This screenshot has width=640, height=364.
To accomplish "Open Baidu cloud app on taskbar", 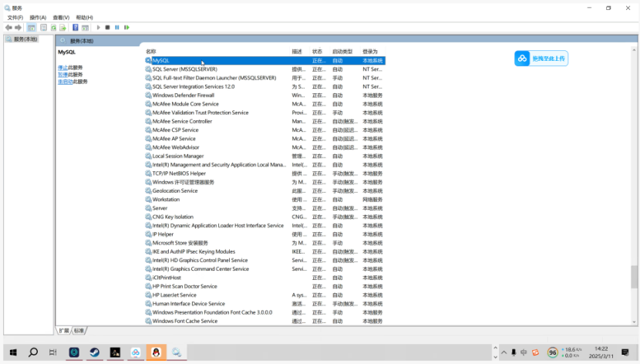I will tap(136, 352).
